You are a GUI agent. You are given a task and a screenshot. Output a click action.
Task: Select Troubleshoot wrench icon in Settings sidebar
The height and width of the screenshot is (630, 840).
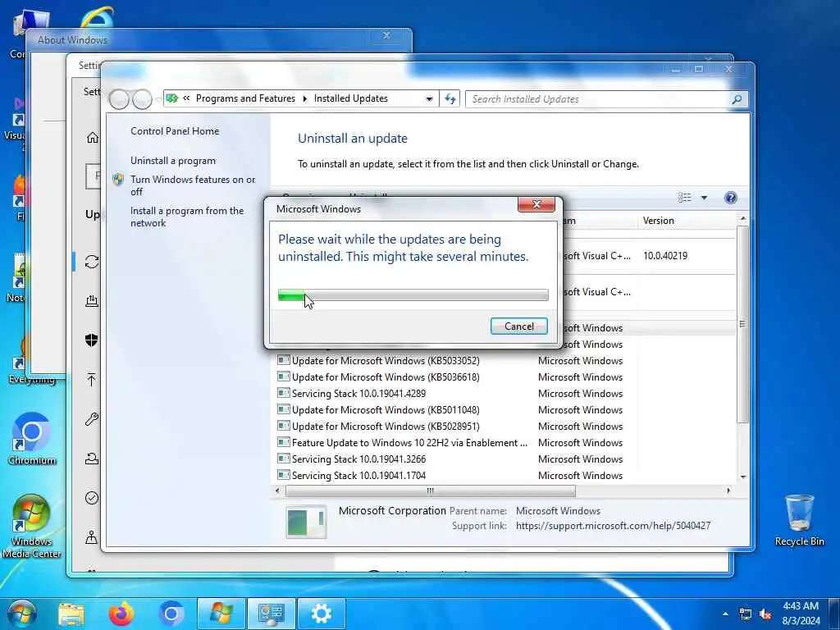[x=92, y=419]
